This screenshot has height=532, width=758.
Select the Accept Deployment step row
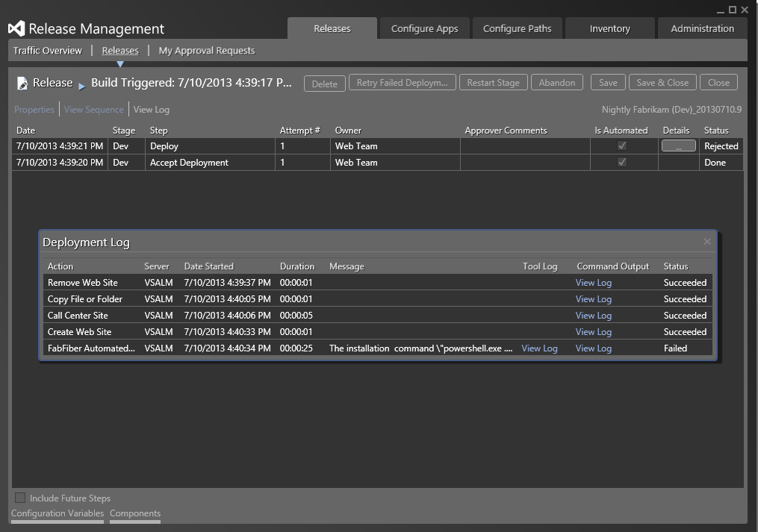coord(378,163)
